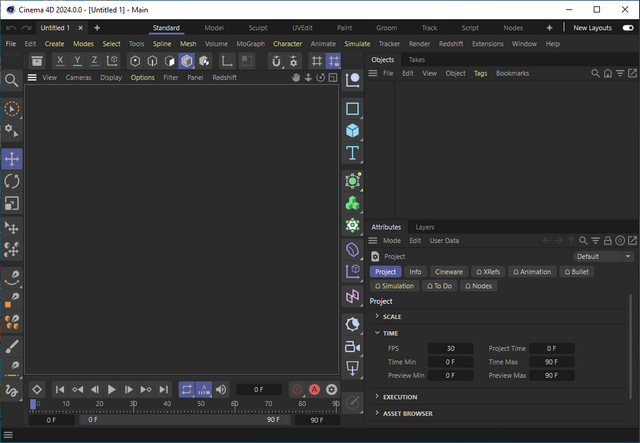Add a Camera object
The width and height of the screenshot is (640, 443).
click(x=352, y=347)
